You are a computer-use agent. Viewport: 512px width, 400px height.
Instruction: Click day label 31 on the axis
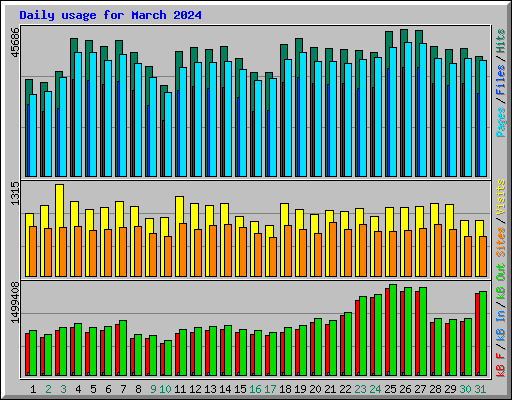[x=480, y=389]
